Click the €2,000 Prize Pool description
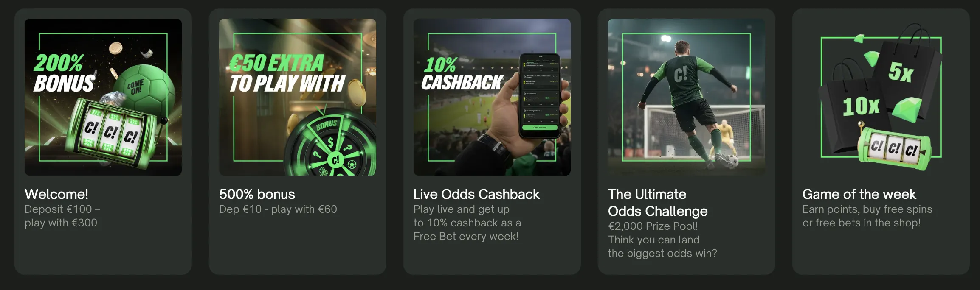Viewport: 980px width, 290px height. pyautogui.click(x=662, y=240)
